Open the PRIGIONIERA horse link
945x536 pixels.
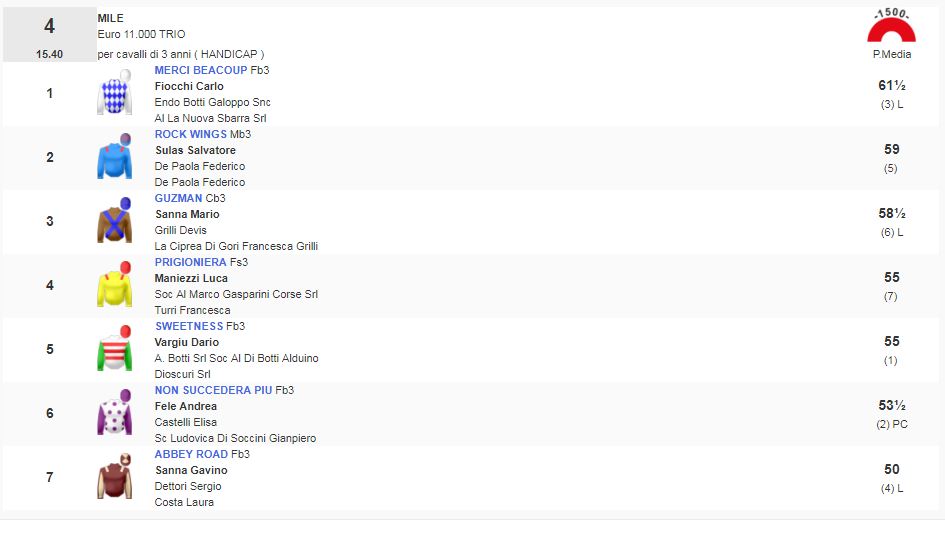(x=190, y=262)
